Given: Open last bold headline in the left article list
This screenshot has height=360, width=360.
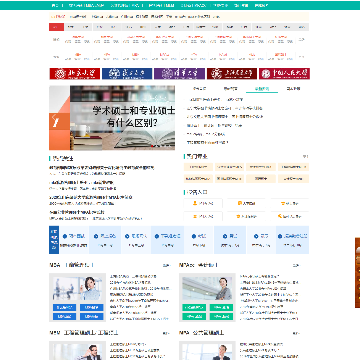Looking at the screenshot, I should pyautogui.click(x=77, y=212).
